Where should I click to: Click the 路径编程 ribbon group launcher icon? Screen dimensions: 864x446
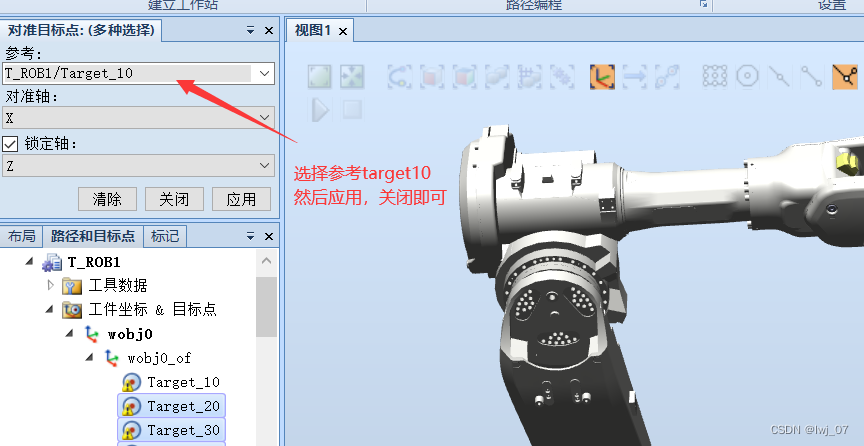[703, 4]
